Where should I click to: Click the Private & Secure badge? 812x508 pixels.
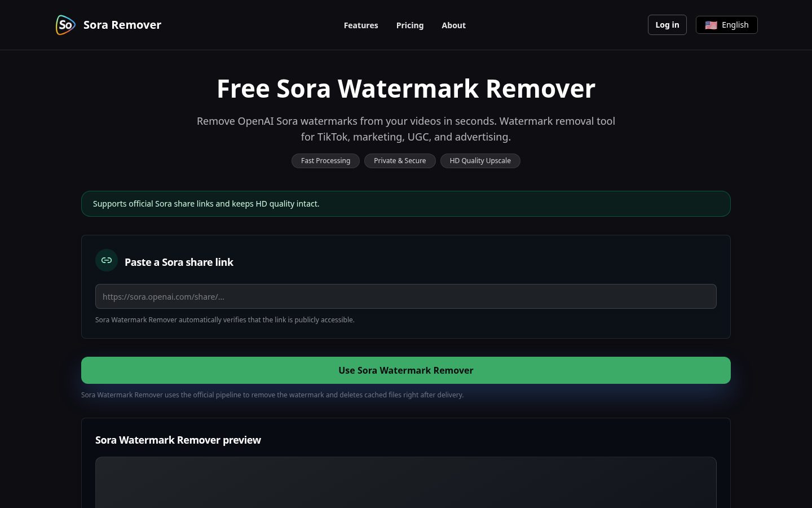(x=400, y=161)
